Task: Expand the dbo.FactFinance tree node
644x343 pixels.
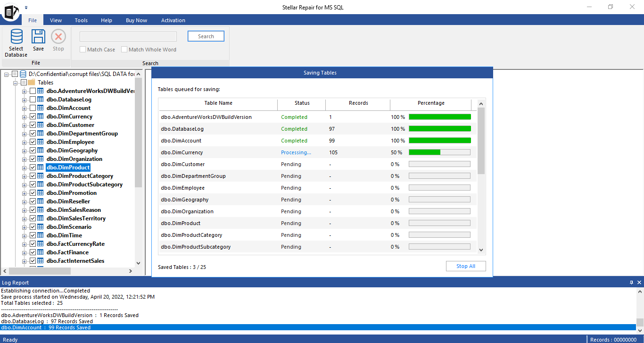Action: [x=25, y=252]
